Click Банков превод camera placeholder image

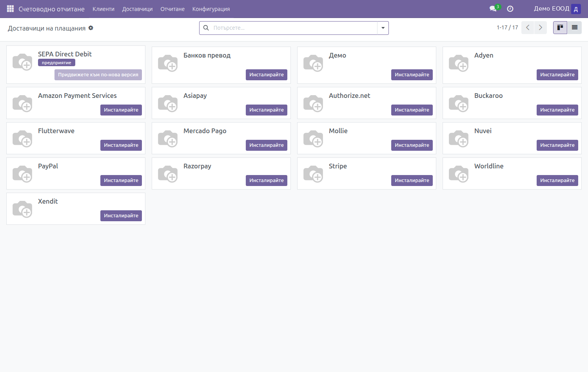pyautogui.click(x=168, y=63)
